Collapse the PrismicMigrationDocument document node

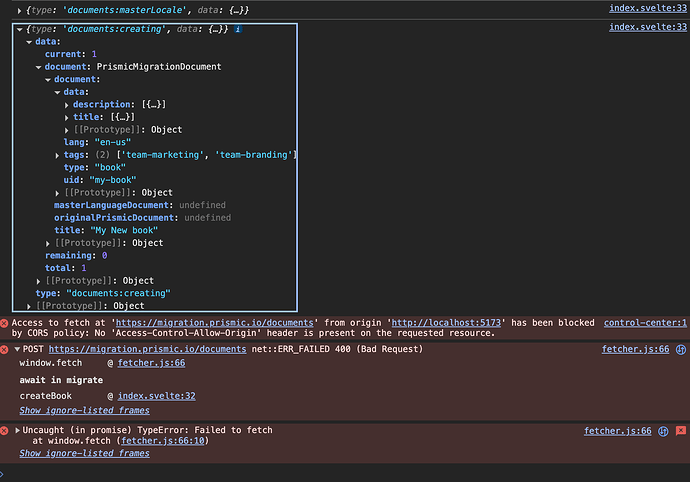point(39,67)
